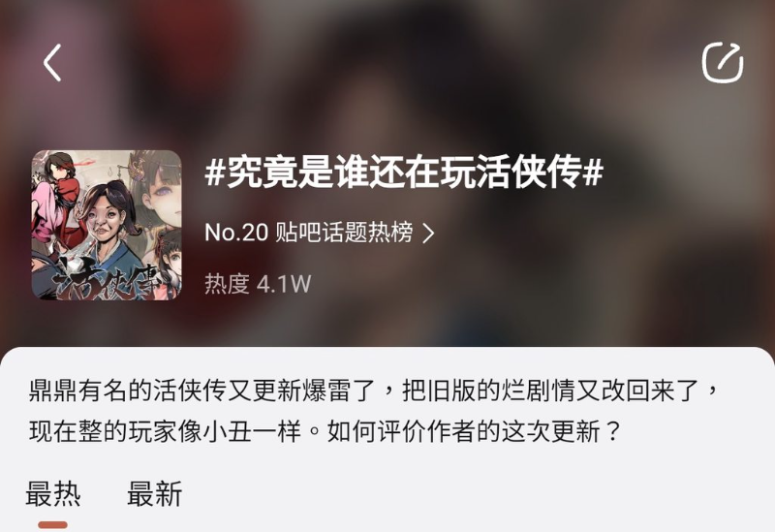Viewport: 775px width, 532px height.
Task: Tap the orange indicator under 最热
Action: pyautogui.click(x=53, y=524)
